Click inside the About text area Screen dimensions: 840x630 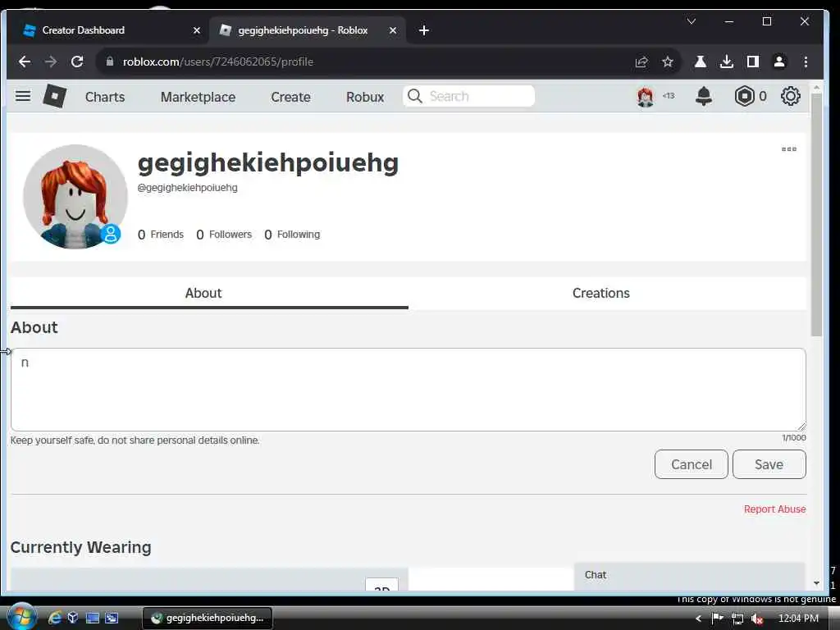(409, 390)
